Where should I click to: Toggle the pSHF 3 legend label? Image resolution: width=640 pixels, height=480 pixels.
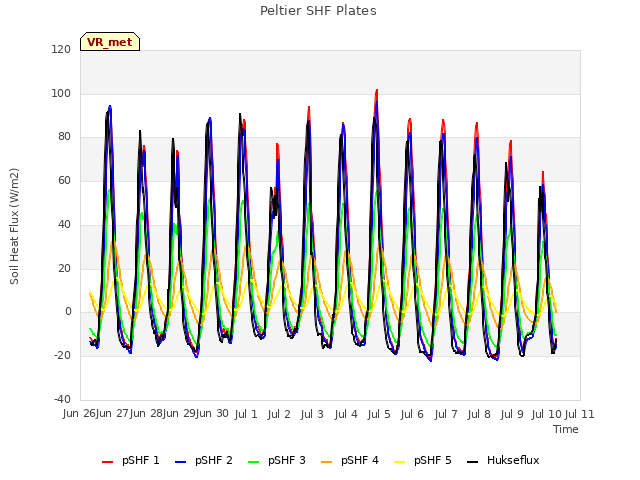tap(287, 460)
